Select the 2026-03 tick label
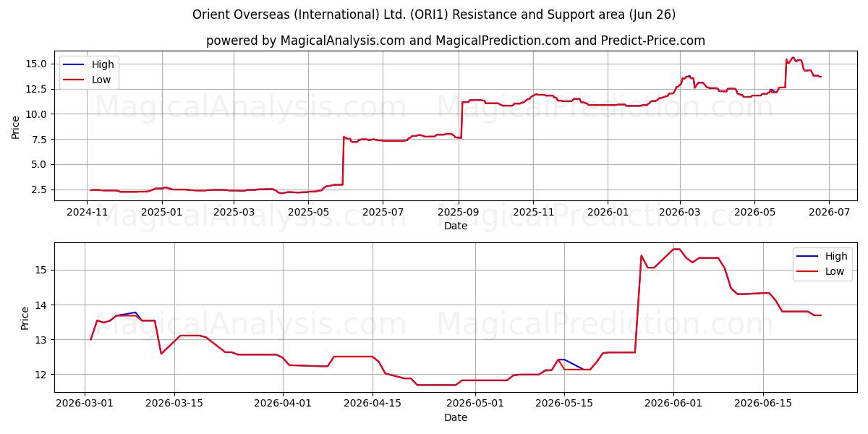 679,212
